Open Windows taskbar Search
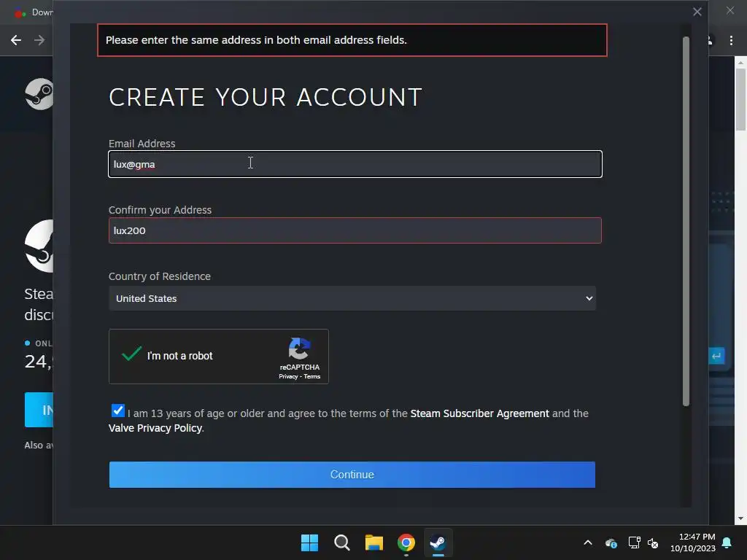 [x=342, y=542]
